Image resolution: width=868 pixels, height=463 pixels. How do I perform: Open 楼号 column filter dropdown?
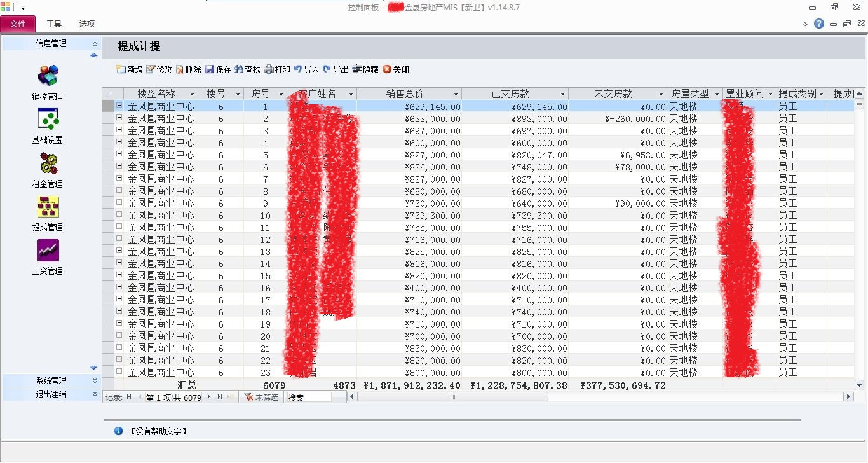coord(238,94)
